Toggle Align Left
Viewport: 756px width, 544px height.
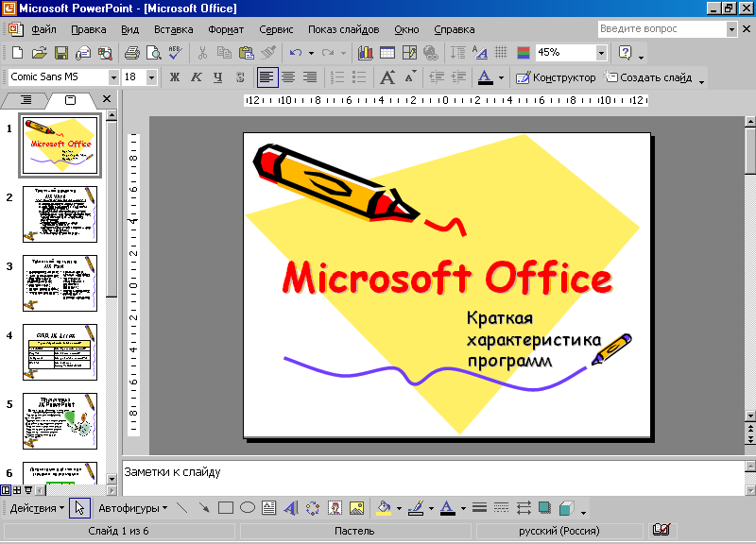[267, 77]
